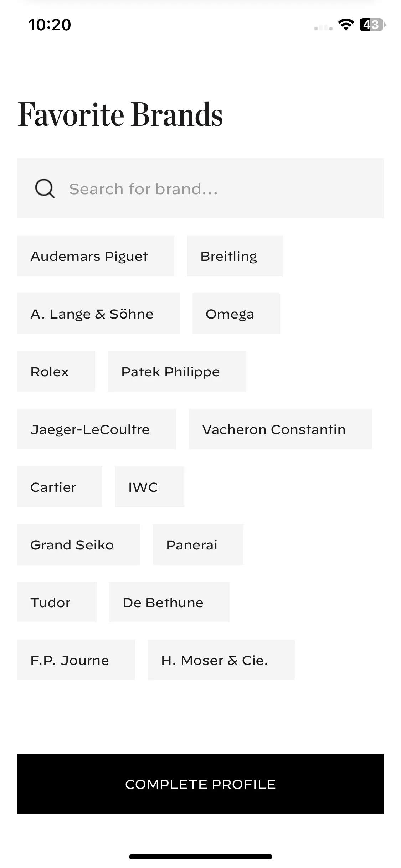Tap the Wi-Fi status icon

pos(346,25)
